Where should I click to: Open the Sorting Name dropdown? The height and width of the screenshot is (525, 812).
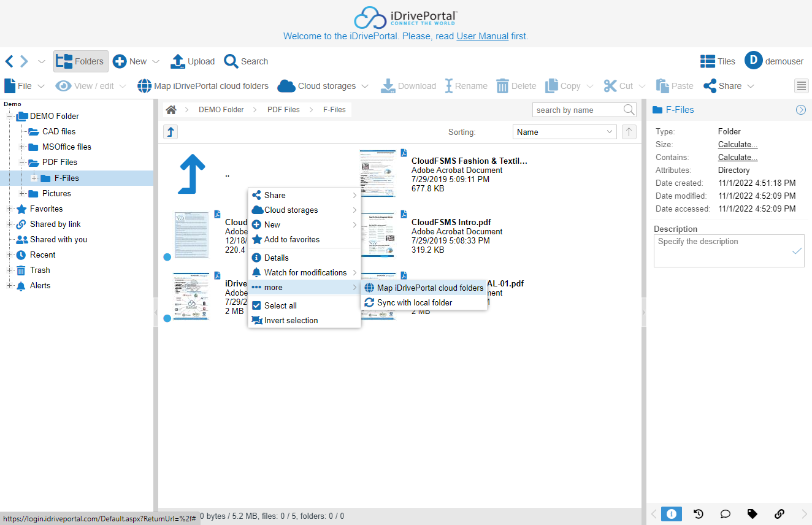(564, 132)
